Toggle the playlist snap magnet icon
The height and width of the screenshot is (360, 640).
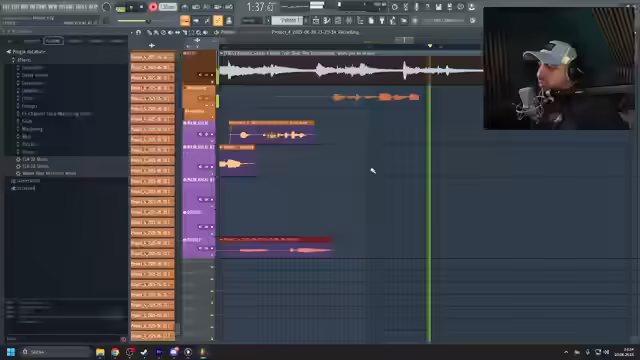tap(138, 32)
